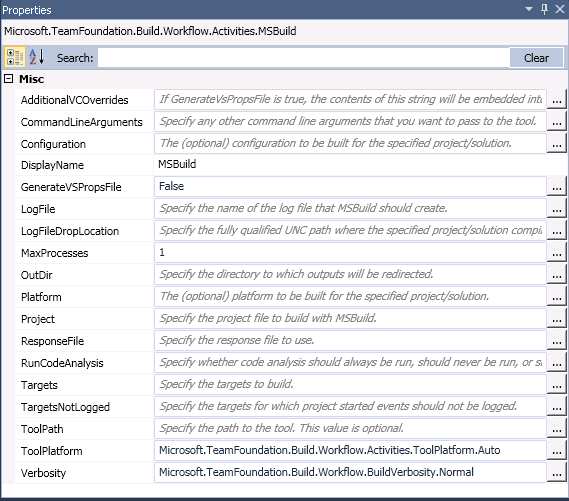Edit the Configuration value field
This screenshot has height=501, width=569.
click(x=350, y=143)
